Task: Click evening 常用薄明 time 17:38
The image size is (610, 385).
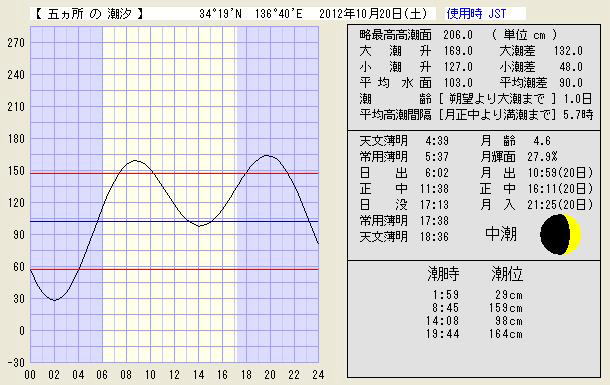Action: coord(434,221)
